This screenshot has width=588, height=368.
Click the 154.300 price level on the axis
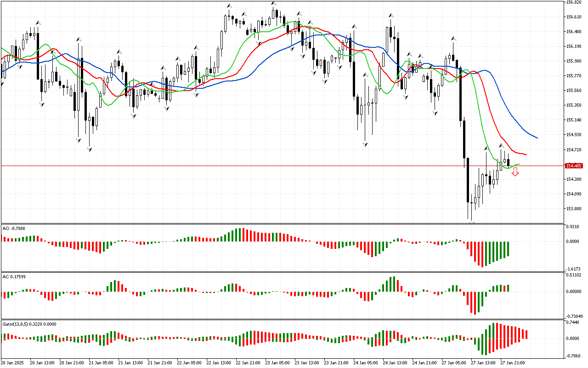pyautogui.click(x=574, y=179)
